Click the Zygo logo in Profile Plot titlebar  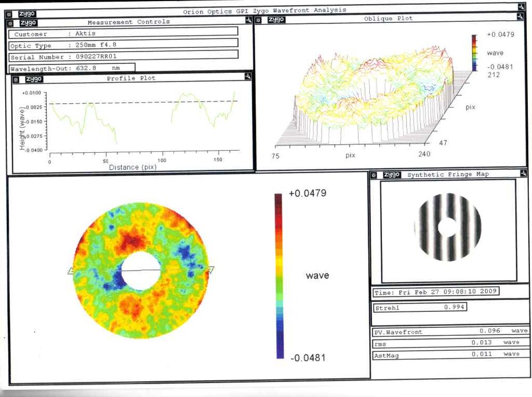click(33, 79)
